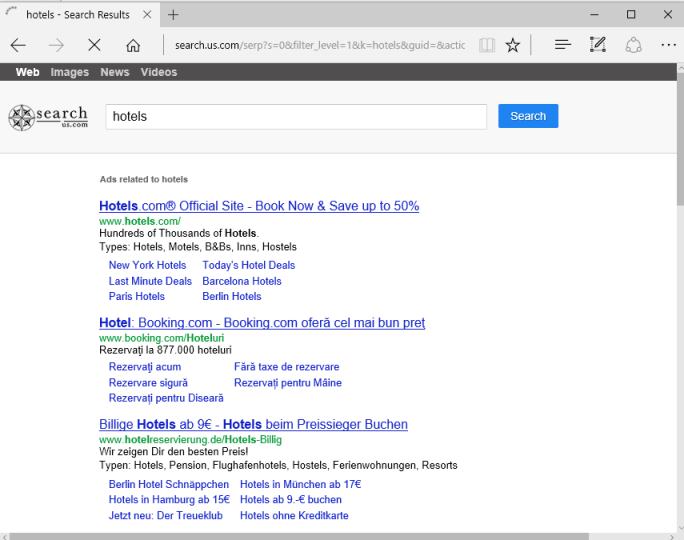Screen dimensions: 684x540
Task: Open www.booking.com/Hoteluri green URL
Action: click(161, 338)
